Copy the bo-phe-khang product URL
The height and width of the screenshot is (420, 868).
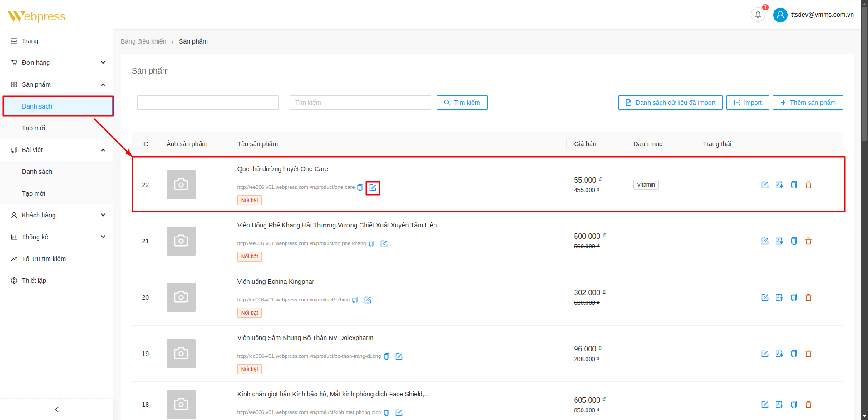[371, 244]
